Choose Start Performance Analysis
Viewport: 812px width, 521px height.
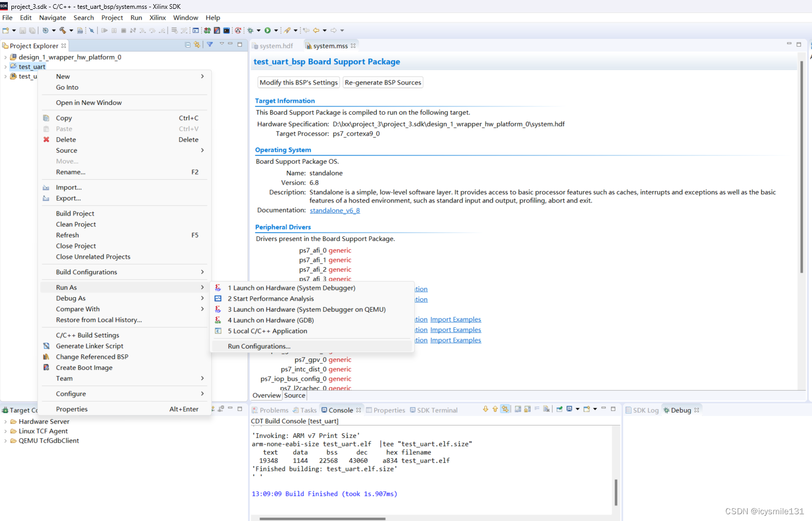312,299
